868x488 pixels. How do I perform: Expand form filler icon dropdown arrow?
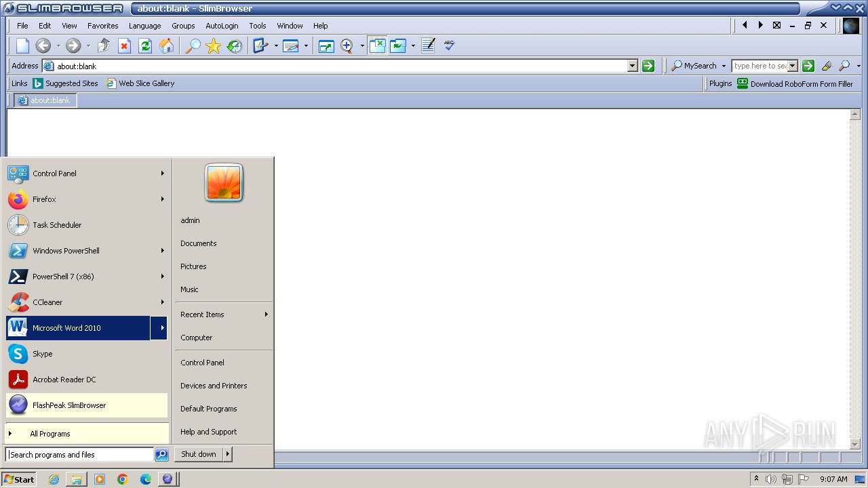(276, 46)
